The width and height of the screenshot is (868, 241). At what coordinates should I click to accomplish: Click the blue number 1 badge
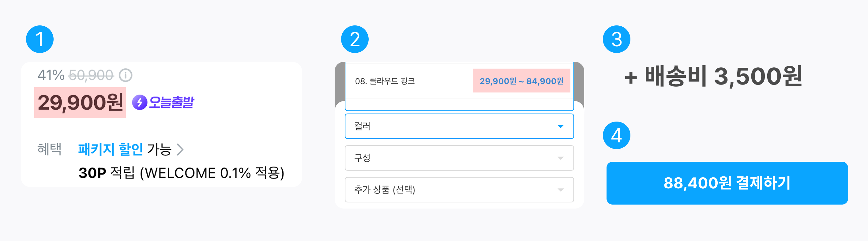click(40, 39)
